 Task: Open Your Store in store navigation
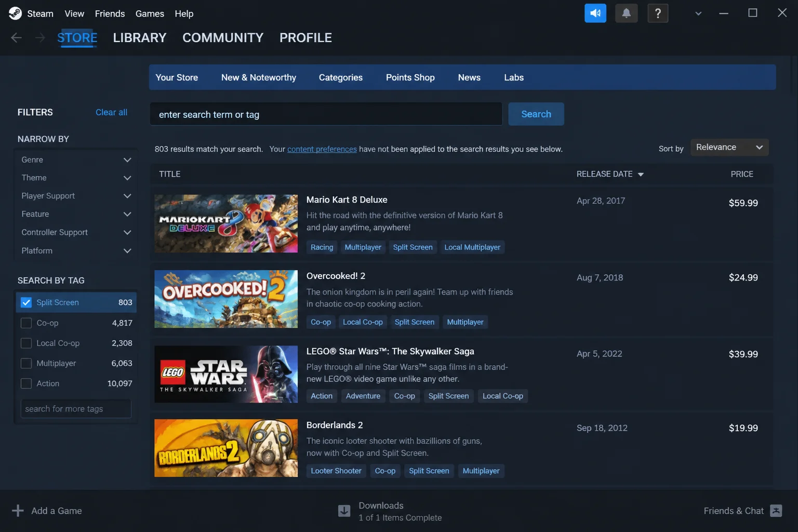click(x=177, y=77)
